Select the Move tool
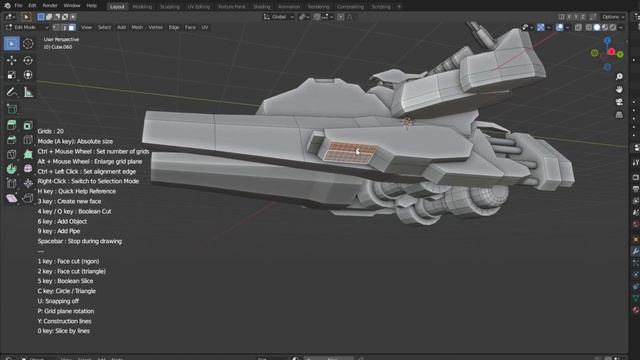The width and height of the screenshot is (640, 360). click(11, 60)
